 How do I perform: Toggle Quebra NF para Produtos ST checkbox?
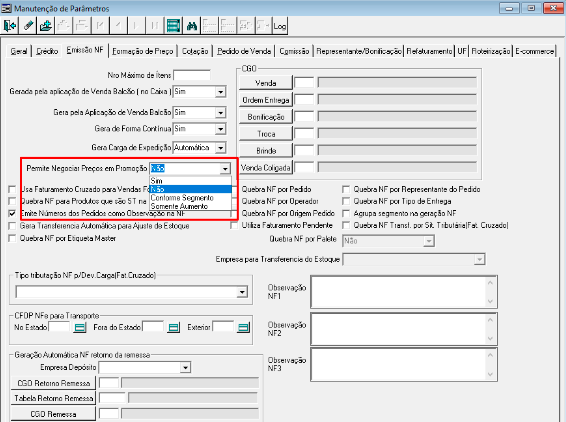(x=12, y=201)
